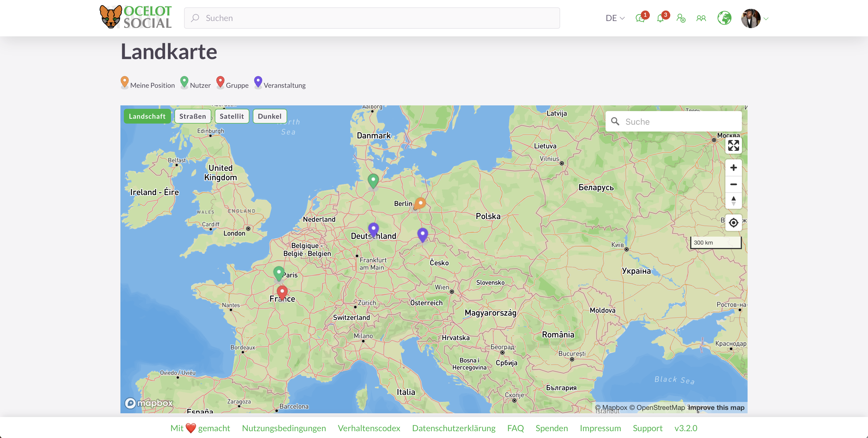Switch map style to Satellit
Screen dimensions: 868x438
(231, 116)
